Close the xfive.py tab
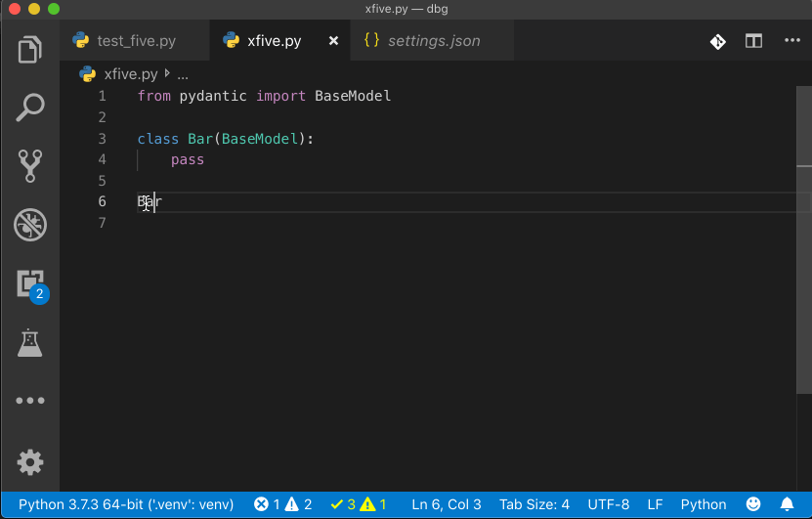This screenshot has height=519, width=812. pyautogui.click(x=333, y=40)
